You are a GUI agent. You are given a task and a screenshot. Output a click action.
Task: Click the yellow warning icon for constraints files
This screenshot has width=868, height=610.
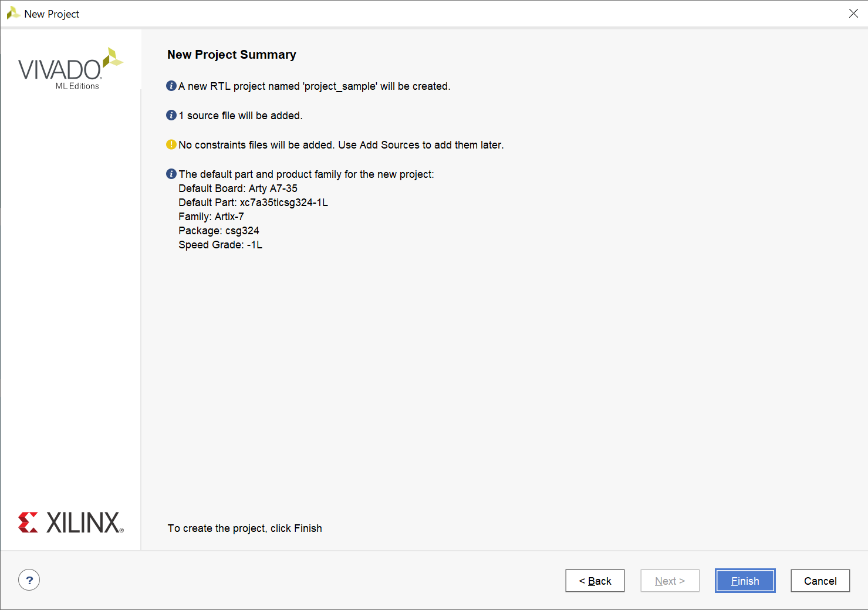click(x=171, y=144)
